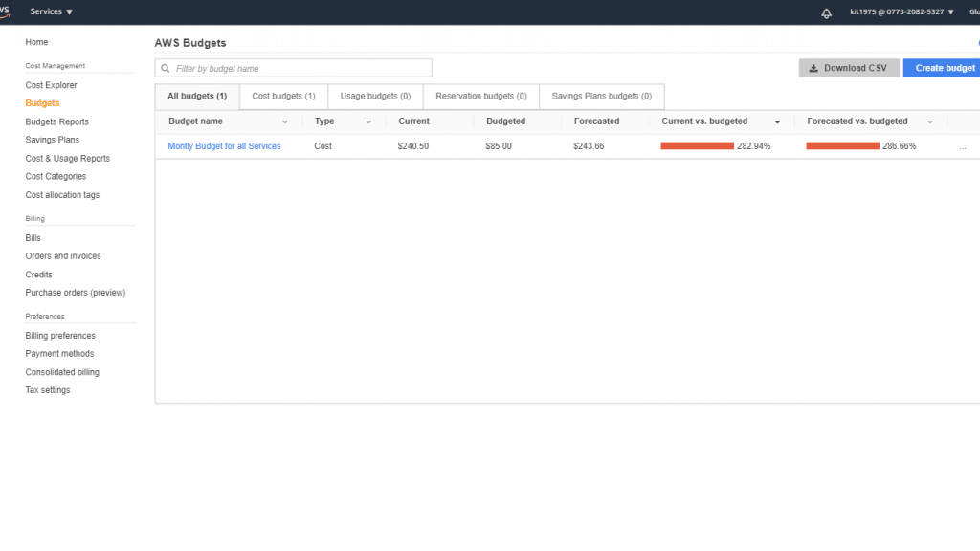Open Cost & Usage Reports
The image size is (980, 551).
pos(68,159)
